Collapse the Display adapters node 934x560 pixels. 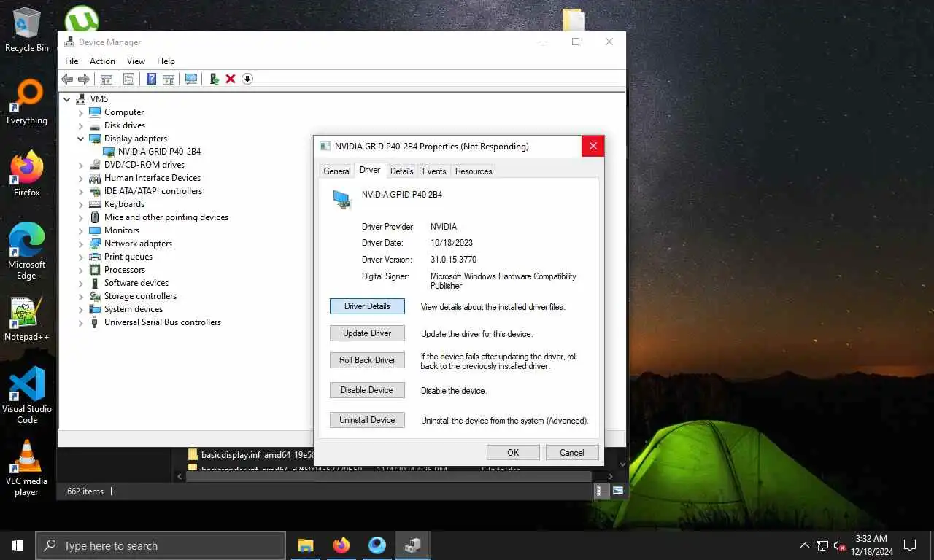pyautogui.click(x=81, y=139)
